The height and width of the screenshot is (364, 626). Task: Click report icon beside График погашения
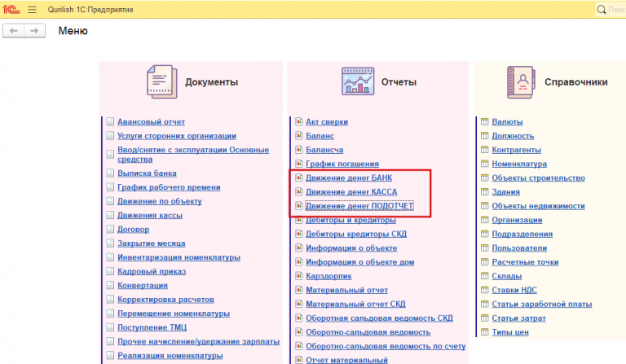pos(298,164)
